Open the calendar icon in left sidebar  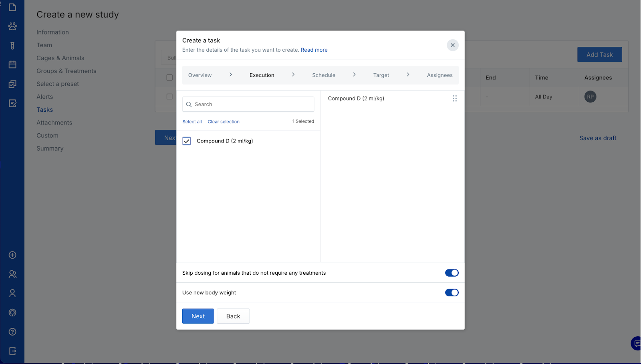(12, 64)
